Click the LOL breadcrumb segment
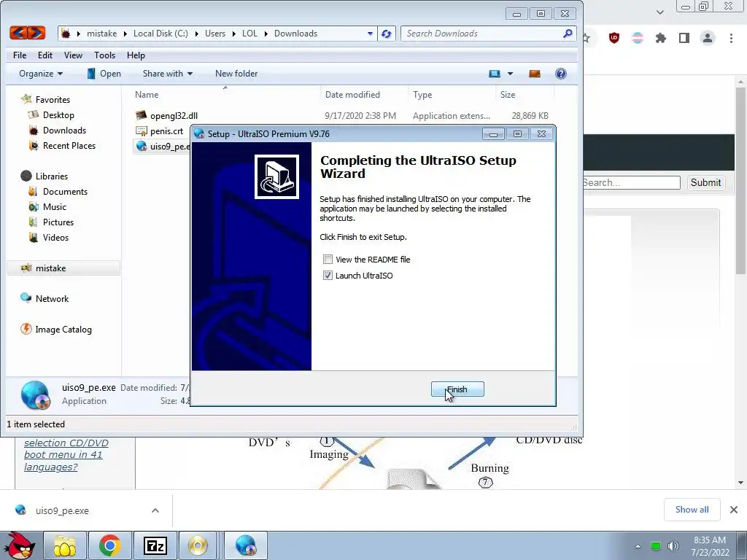 point(249,34)
